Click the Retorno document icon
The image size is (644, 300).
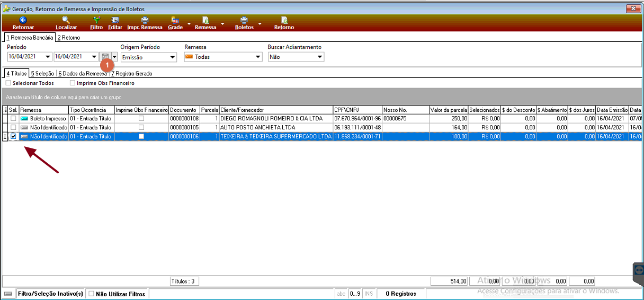click(x=284, y=20)
